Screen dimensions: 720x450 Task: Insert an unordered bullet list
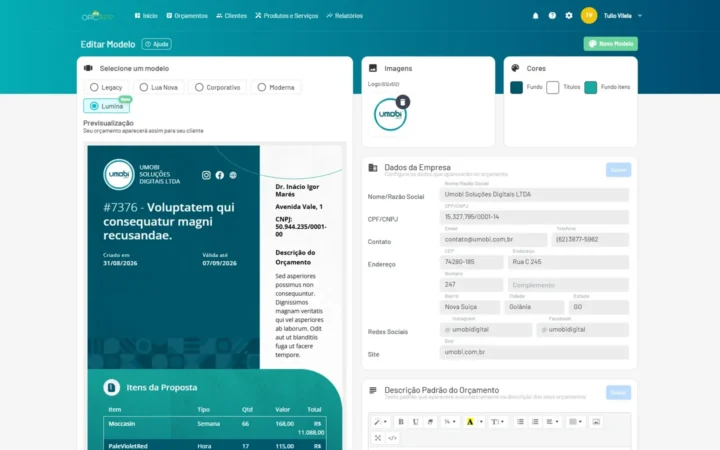(x=520, y=422)
